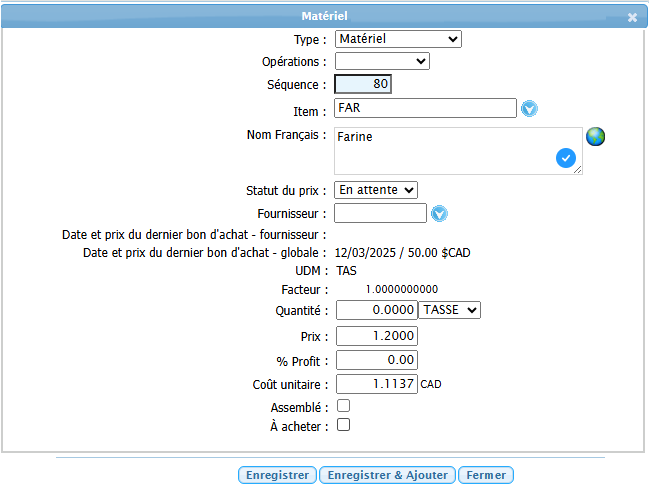This screenshot has width=649, height=488.
Task: Select the Fournisseur input field
Action: (x=380, y=213)
